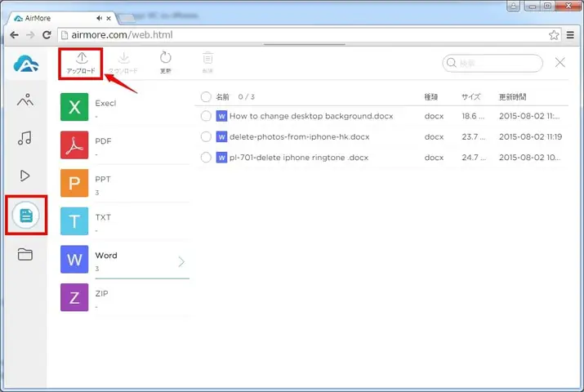
Task: Click Word icon of pl-701-delete iphone ringtone file
Action: tap(221, 158)
